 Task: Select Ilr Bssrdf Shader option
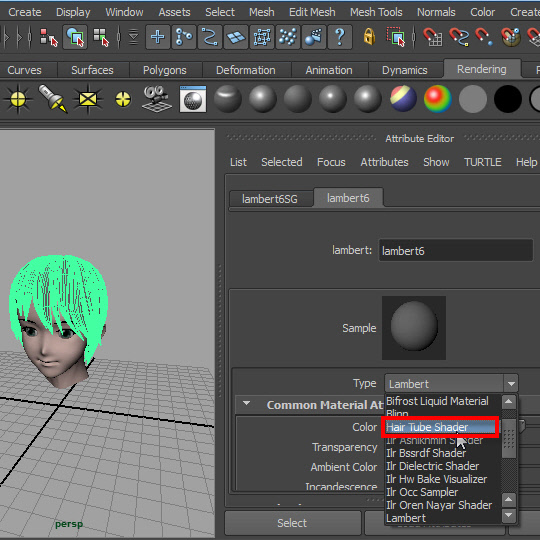tap(426, 453)
